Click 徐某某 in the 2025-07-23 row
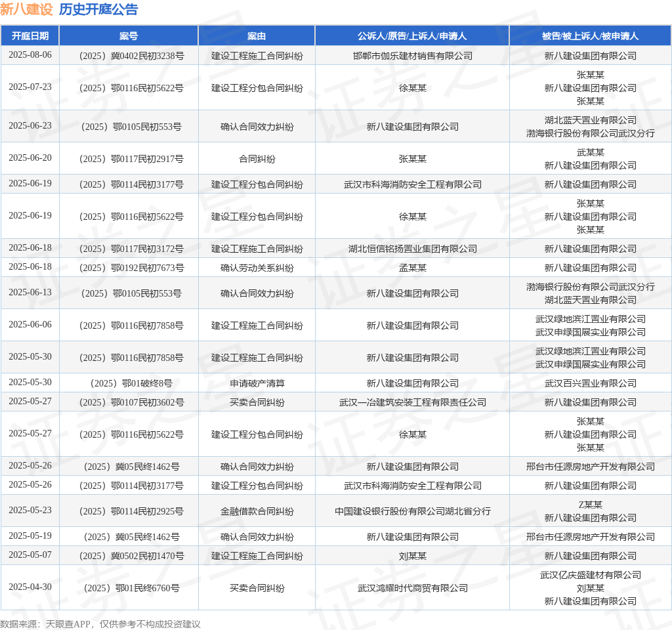Screen dimensions: 672x630 (x=413, y=88)
